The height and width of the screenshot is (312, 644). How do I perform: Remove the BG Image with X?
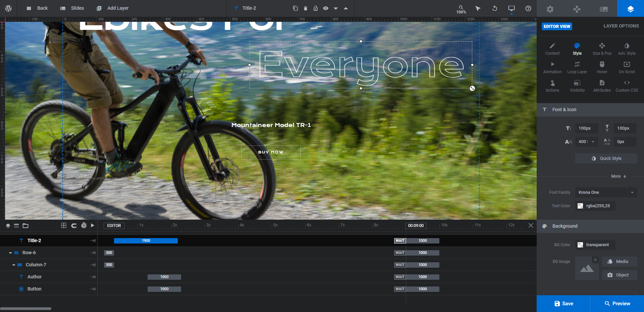coord(595,260)
